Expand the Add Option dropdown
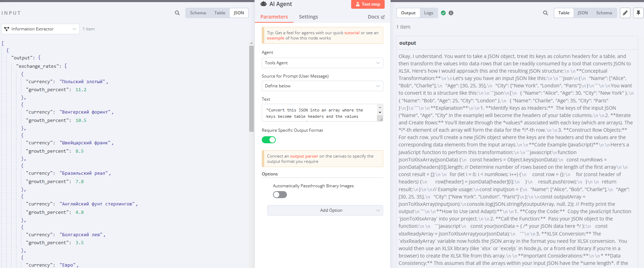Screen dimensions: 644x268 click(325, 210)
